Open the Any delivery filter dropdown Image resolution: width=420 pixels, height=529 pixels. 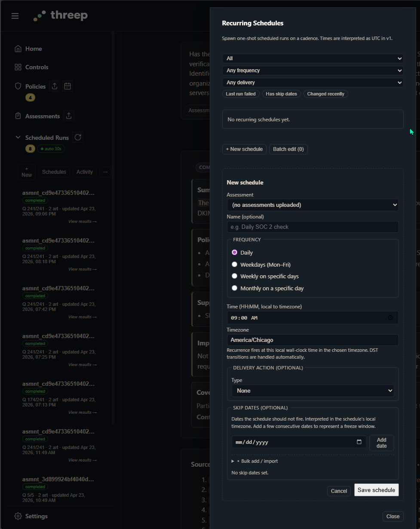[313, 83]
